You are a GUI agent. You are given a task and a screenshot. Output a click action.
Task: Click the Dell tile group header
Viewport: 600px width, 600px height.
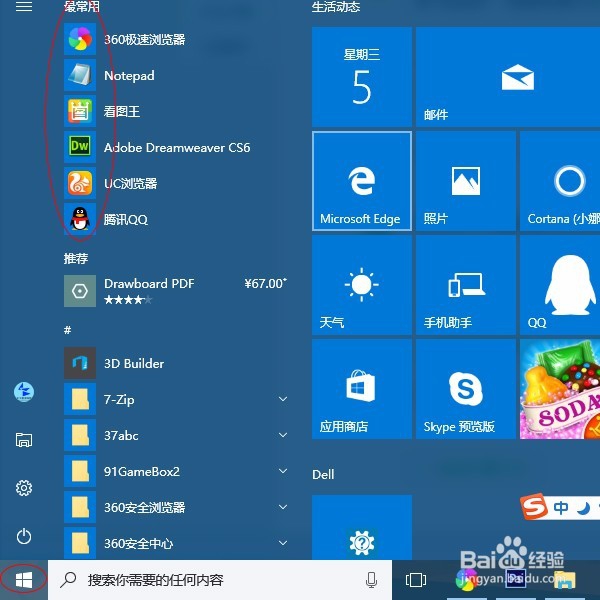point(323,474)
